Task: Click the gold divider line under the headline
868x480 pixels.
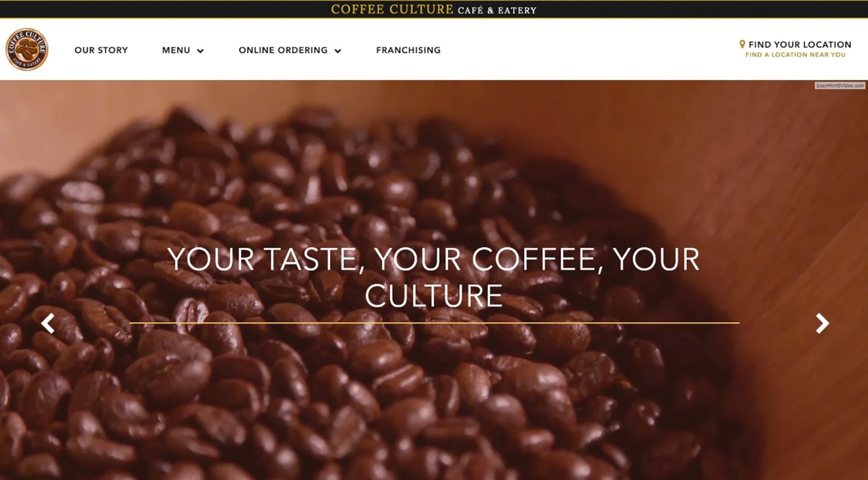Action: 435,323
